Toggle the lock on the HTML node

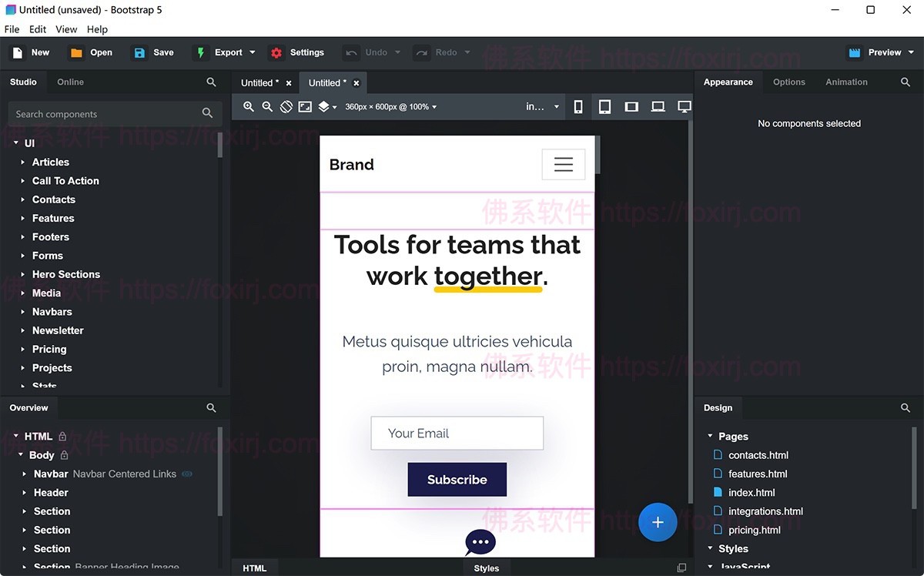click(62, 437)
